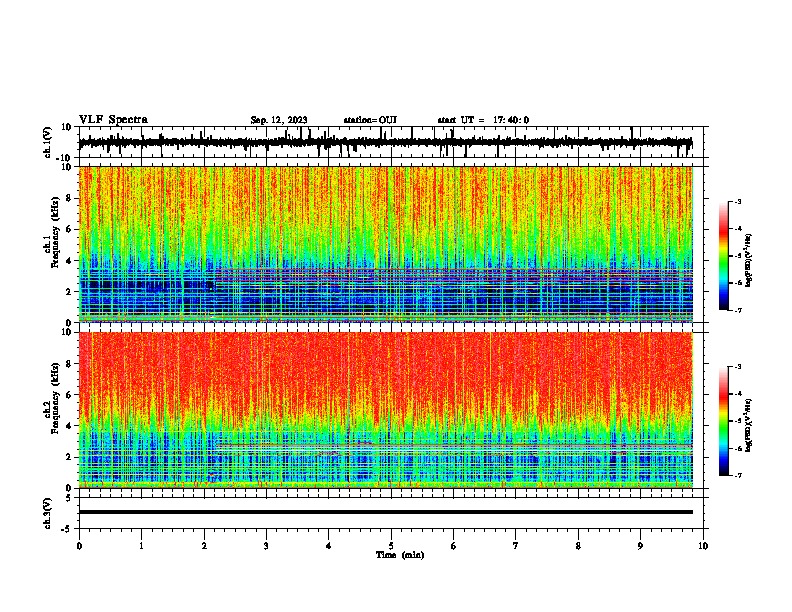
Task: Select ch.2 "Frequency (kHz)" axis label
Action: pyautogui.click(x=55, y=398)
